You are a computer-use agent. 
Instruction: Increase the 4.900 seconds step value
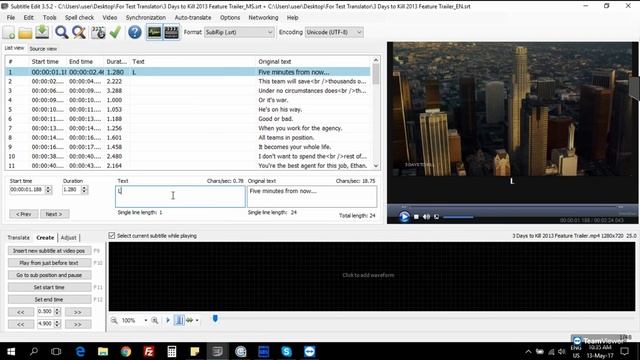pos(58,322)
